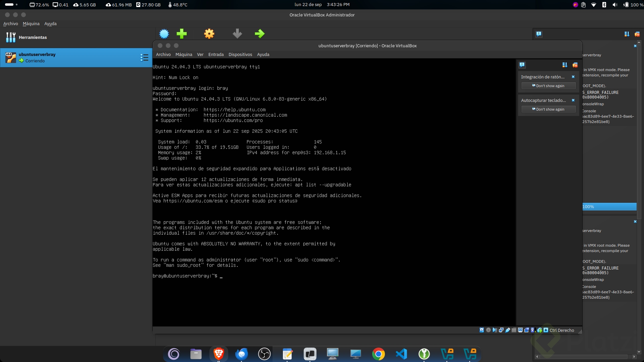Click the blue gear Preferences icon in Manager toolbar
The image size is (644, 362).
164,34
